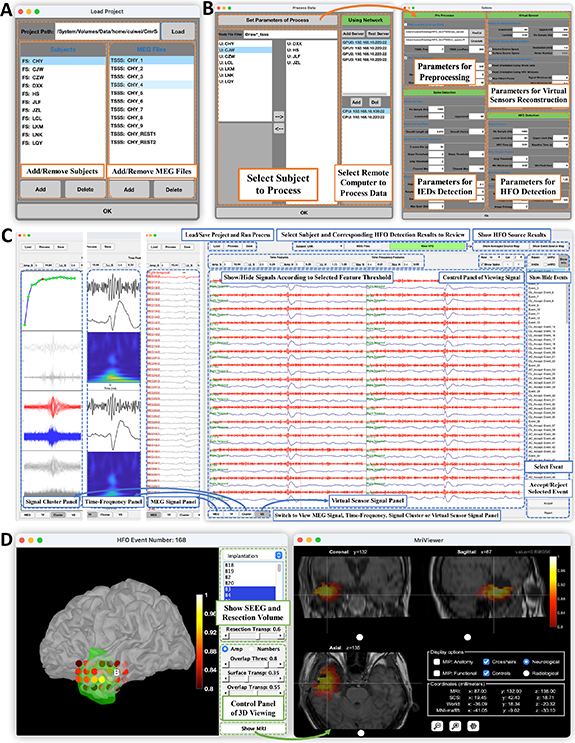
Task: Click Add below the MEG Files list
Action: [129, 189]
